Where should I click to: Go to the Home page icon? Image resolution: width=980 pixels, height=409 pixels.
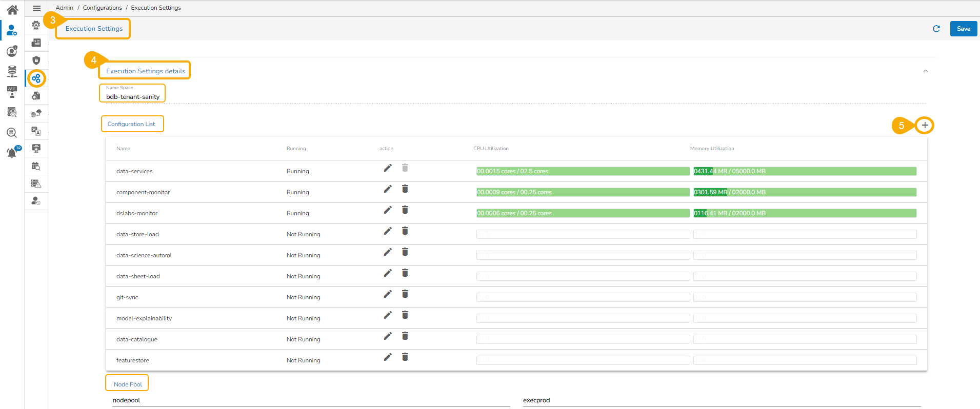[12, 10]
